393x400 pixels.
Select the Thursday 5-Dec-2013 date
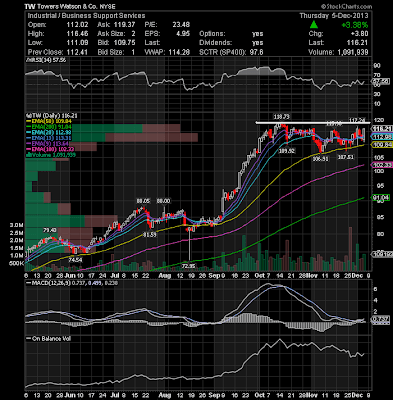(x=334, y=16)
